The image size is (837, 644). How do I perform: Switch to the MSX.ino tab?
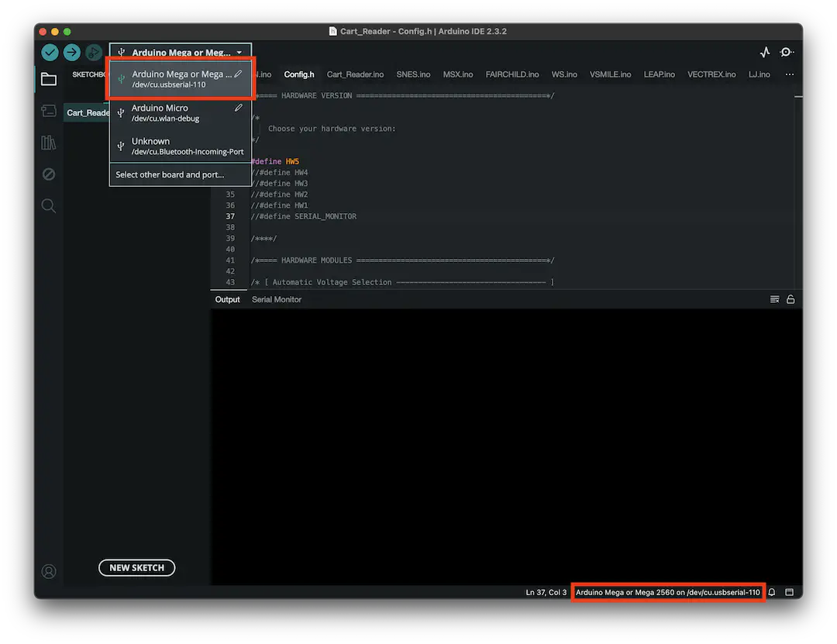[458, 74]
